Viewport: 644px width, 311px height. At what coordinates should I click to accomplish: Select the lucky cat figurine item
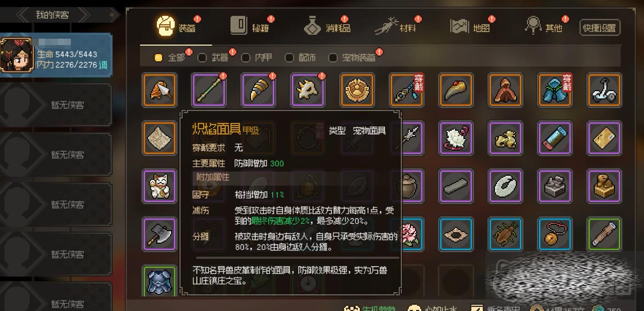(159, 187)
